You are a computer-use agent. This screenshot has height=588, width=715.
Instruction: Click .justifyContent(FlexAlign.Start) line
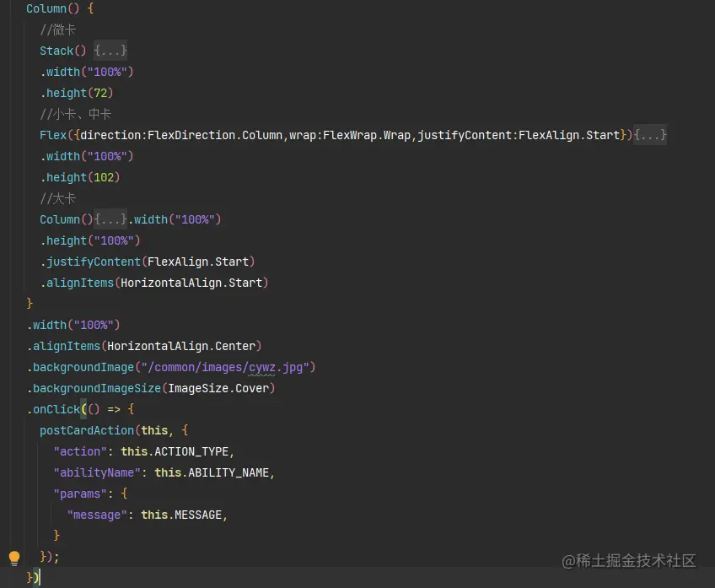pos(148,262)
